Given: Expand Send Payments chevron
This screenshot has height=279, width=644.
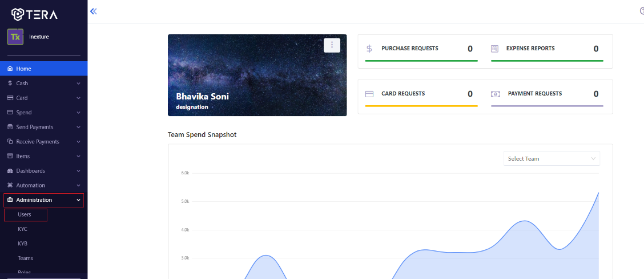Looking at the screenshot, I should [x=78, y=127].
